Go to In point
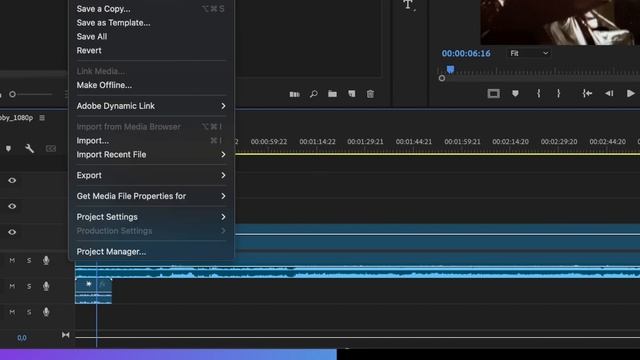Viewport: 640px width, 360px height. tap(587, 93)
